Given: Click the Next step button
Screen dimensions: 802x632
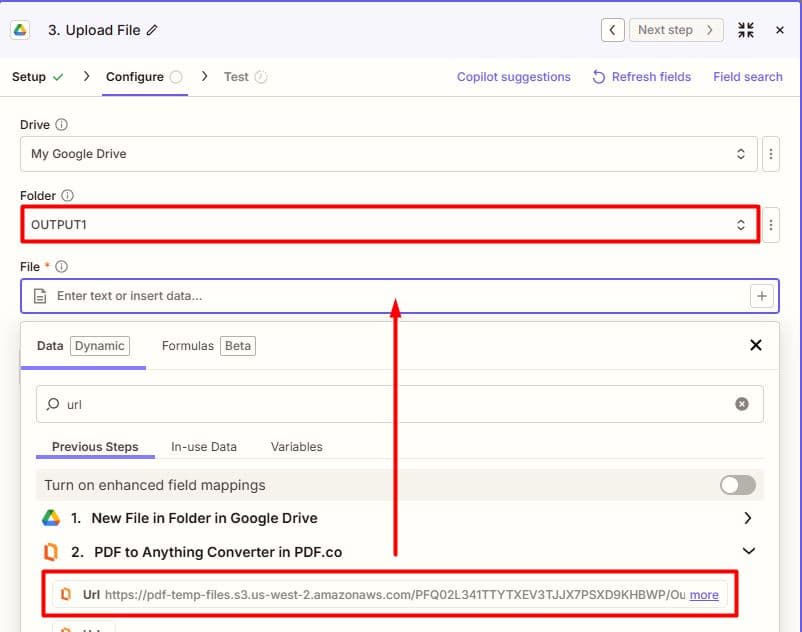Looking at the screenshot, I should (676, 30).
